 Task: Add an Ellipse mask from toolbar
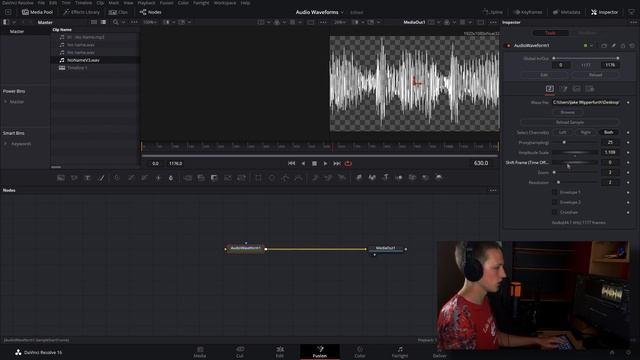point(271,178)
